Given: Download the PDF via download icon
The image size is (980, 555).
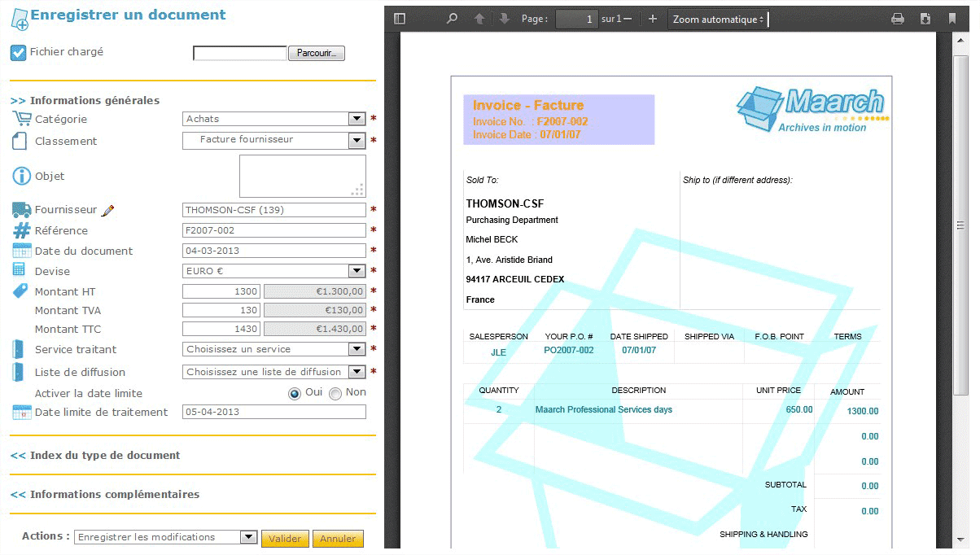Looking at the screenshot, I should 925,19.
